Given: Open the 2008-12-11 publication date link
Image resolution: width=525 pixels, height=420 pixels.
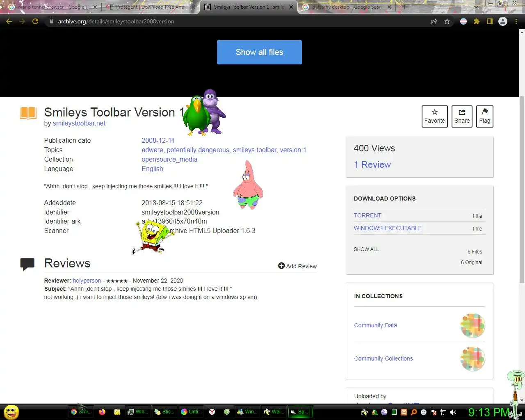Looking at the screenshot, I should tap(158, 140).
